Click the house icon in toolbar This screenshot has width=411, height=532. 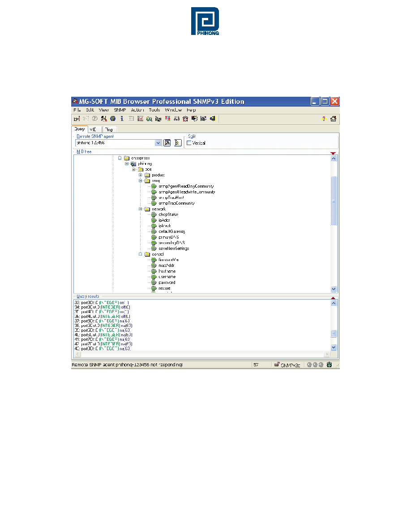click(334, 118)
